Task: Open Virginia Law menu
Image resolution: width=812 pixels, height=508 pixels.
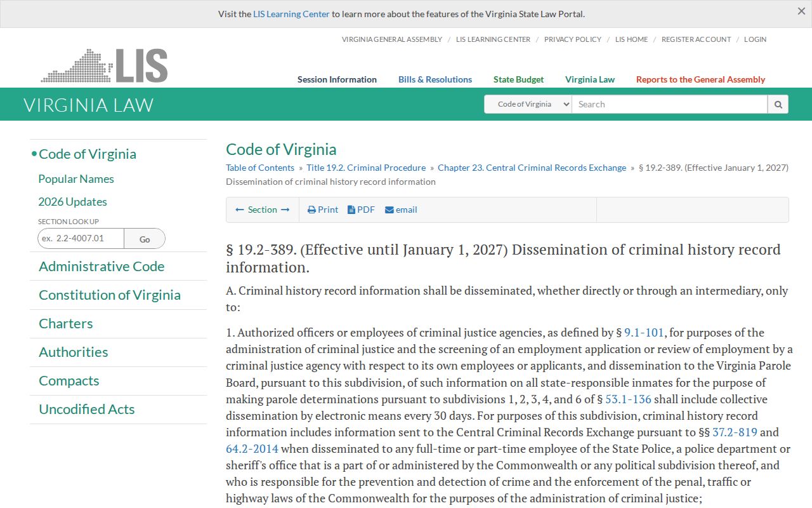Action: [x=590, y=79]
